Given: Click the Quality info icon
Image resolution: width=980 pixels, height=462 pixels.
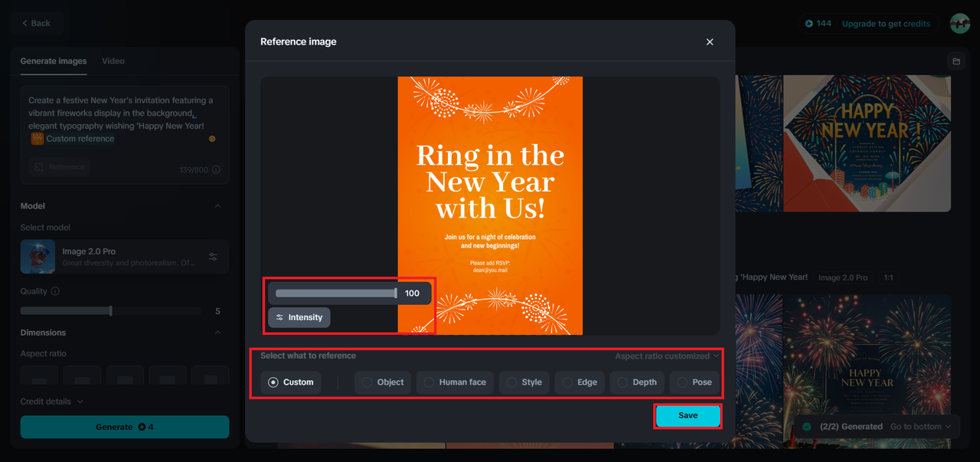Looking at the screenshot, I should coord(55,291).
